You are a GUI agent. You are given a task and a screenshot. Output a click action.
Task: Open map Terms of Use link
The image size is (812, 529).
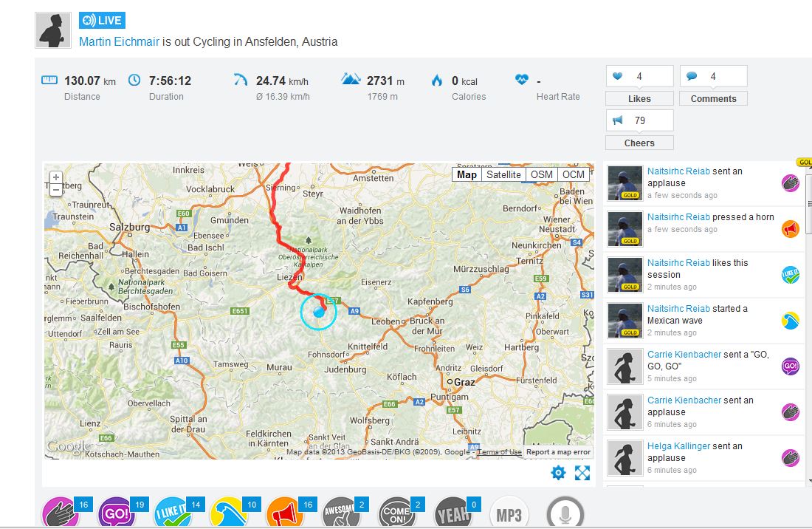[499, 452]
